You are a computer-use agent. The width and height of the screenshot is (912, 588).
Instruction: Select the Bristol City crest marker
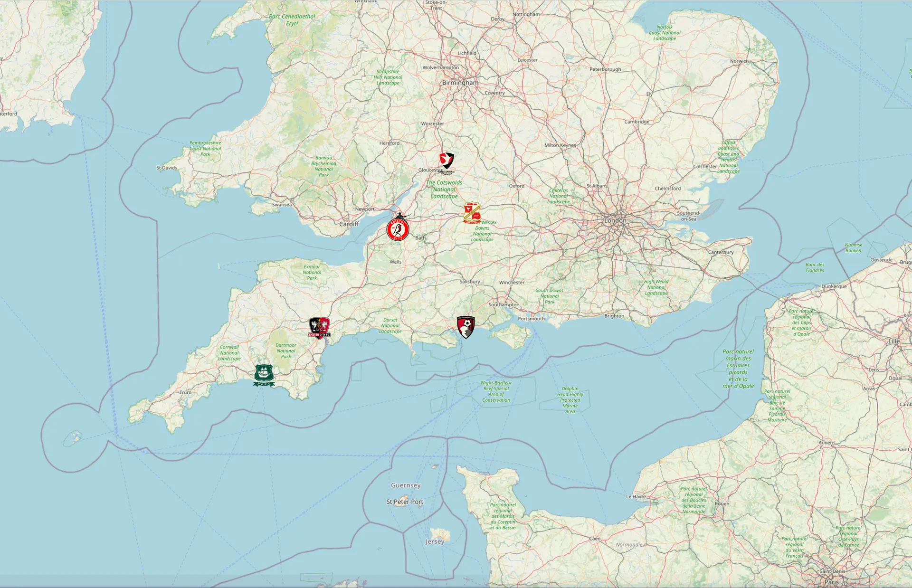pyautogui.click(x=398, y=229)
